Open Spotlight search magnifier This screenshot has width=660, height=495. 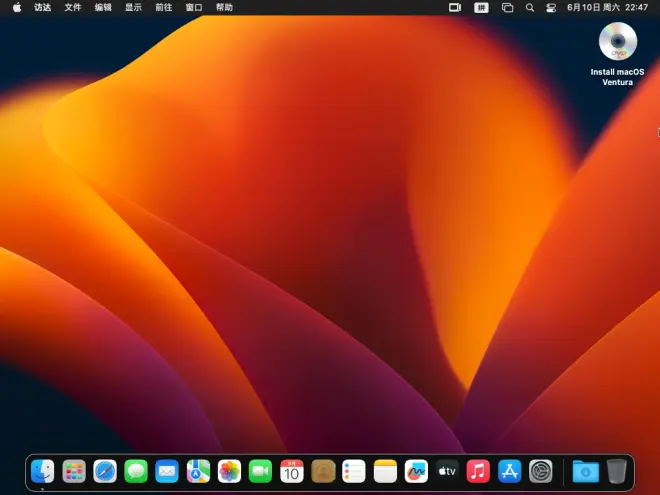click(x=530, y=8)
